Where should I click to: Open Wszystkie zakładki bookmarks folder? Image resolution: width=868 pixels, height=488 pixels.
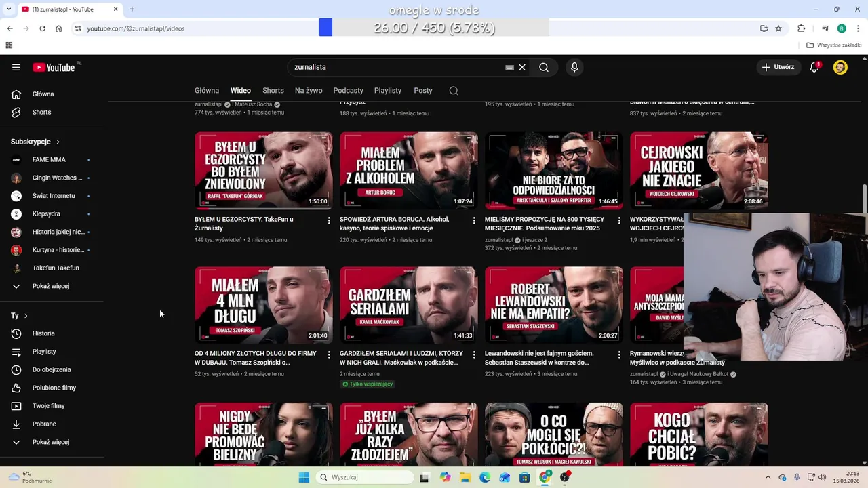(834, 45)
